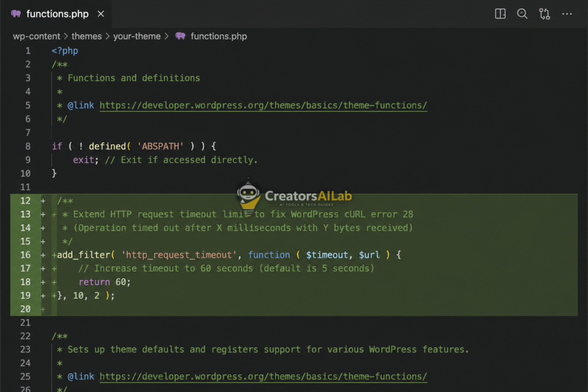Click the '@link' tag on line 5
The height and width of the screenshot is (392, 588).
pos(81,105)
